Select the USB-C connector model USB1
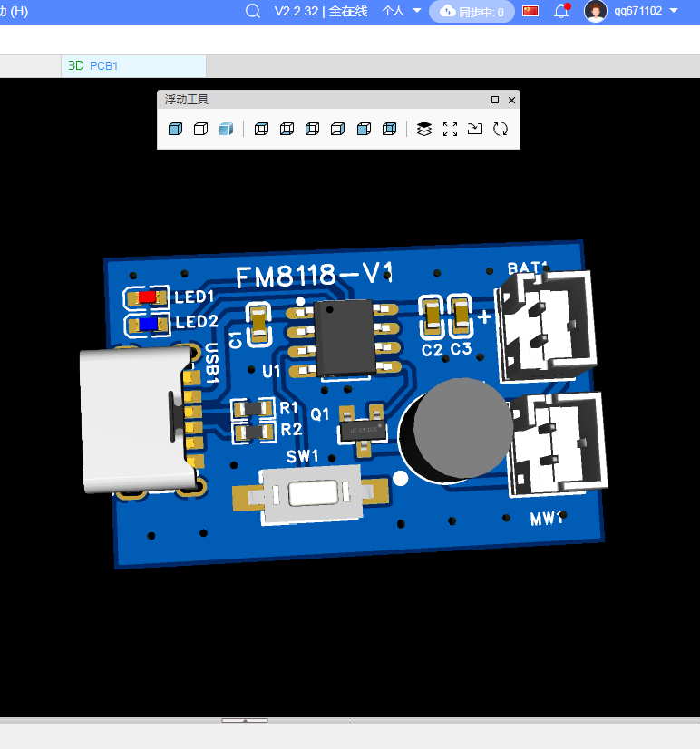The image size is (700, 749). click(136, 421)
